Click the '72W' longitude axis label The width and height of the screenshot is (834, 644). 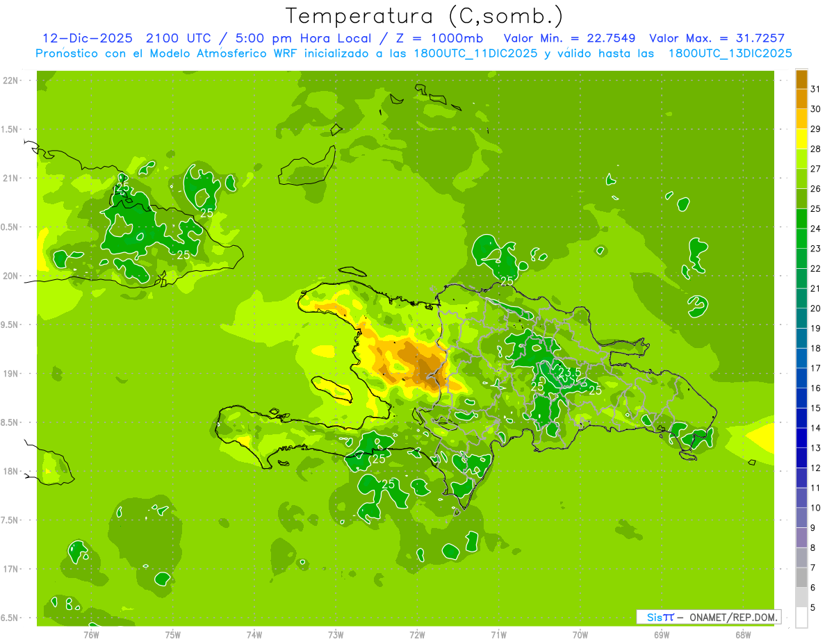[x=417, y=634]
